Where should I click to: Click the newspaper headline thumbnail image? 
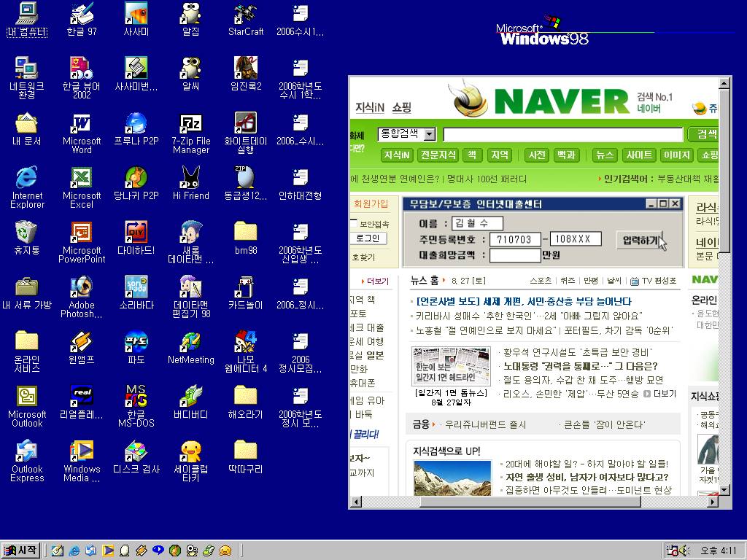coord(451,366)
